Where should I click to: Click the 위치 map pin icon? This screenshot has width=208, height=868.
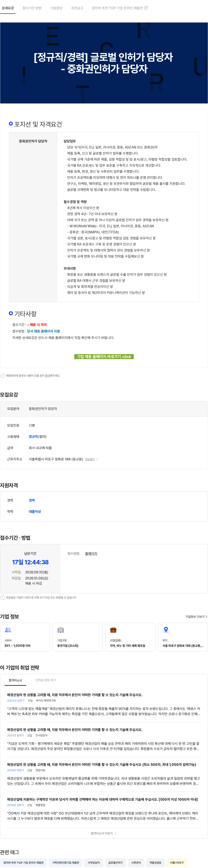(166, 630)
